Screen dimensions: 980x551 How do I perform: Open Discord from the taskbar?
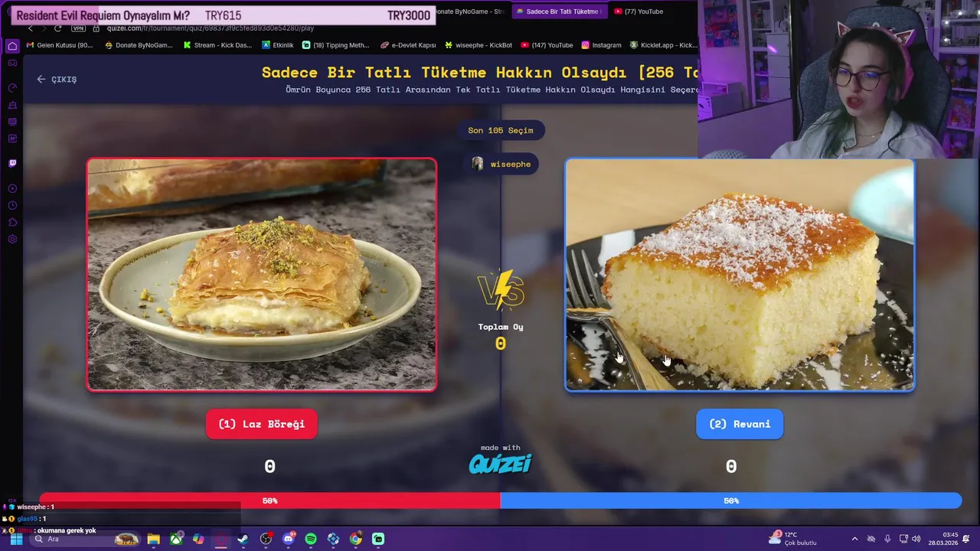point(289,539)
